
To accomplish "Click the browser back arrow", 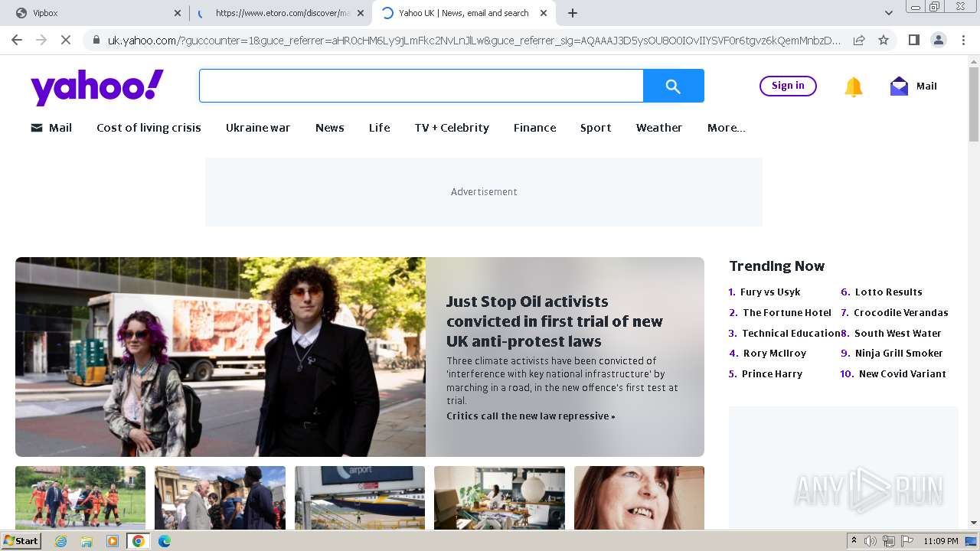I will tap(17, 40).
